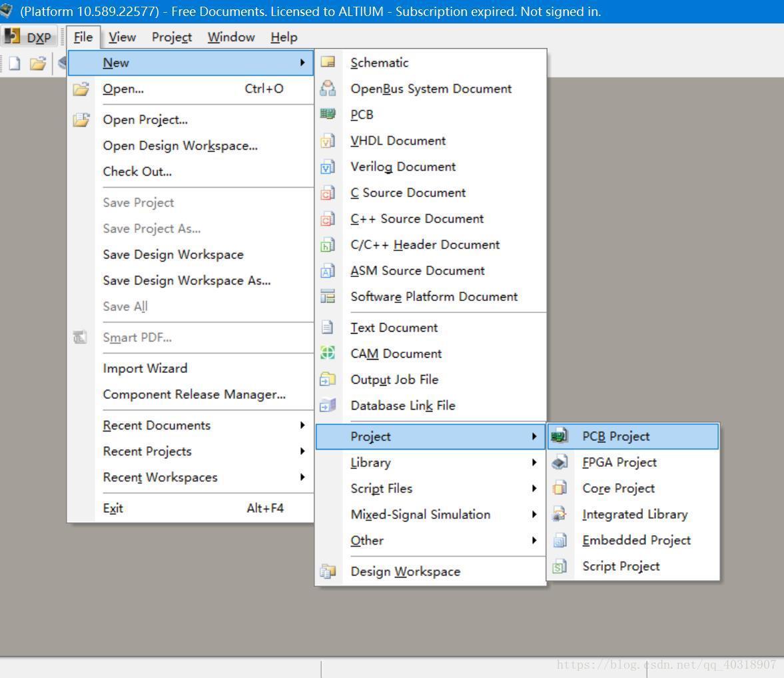The width and height of the screenshot is (784, 678).
Task: Create a new Schematic document
Action: pyautogui.click(x=431, y=63)
